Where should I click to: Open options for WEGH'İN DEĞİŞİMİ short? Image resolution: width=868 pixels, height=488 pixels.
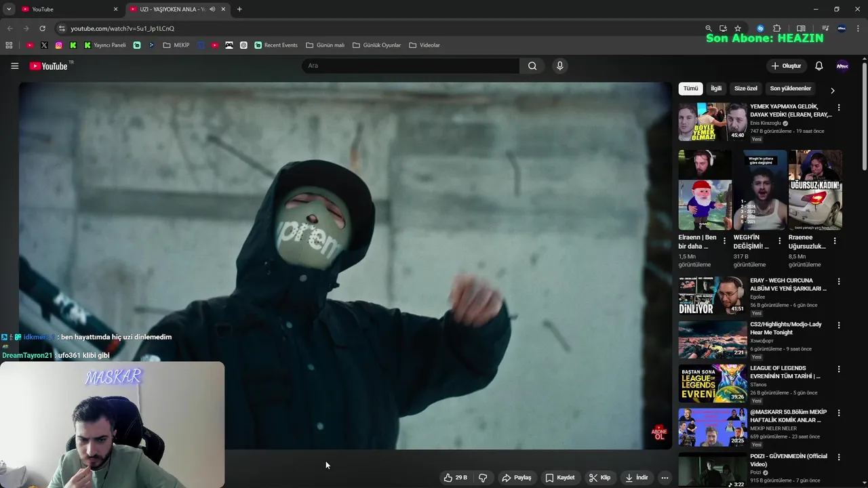click(779, 241)
